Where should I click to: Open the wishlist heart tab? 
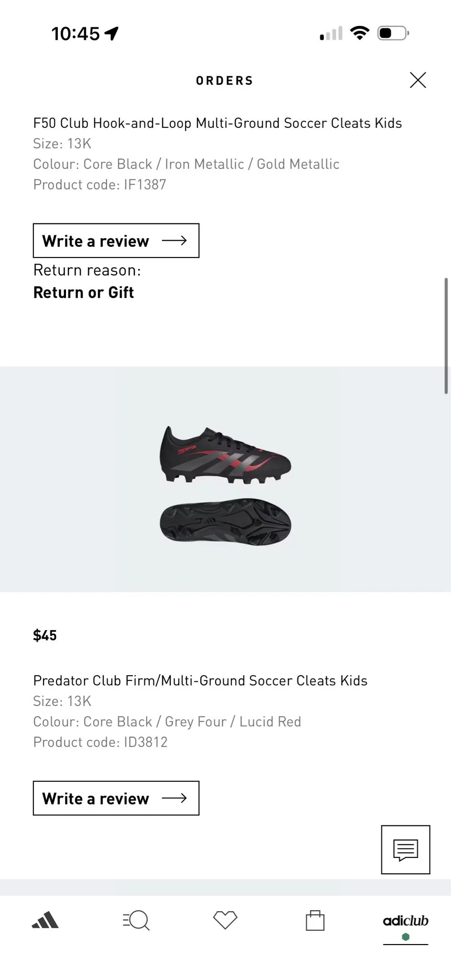pyautogui.click(x=225, y=920)
